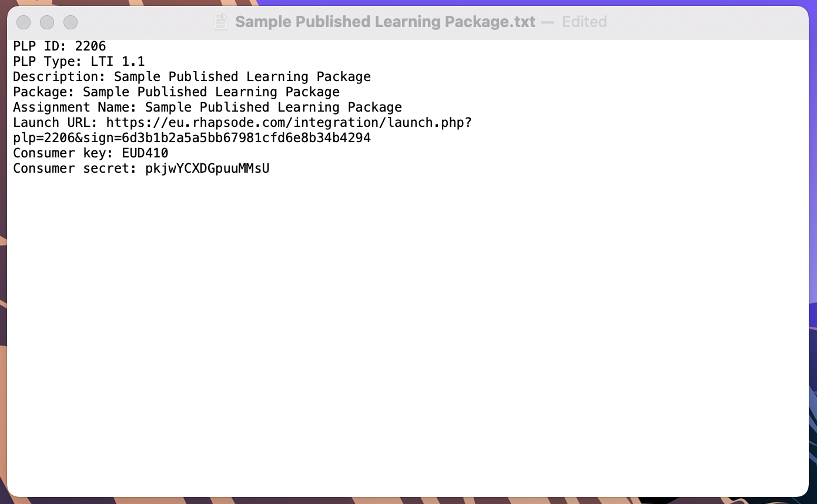The width and height of the screenshot is (817, 504).
Task: Minimize the window using the middle traffic-light button
Action: point(47,22)
